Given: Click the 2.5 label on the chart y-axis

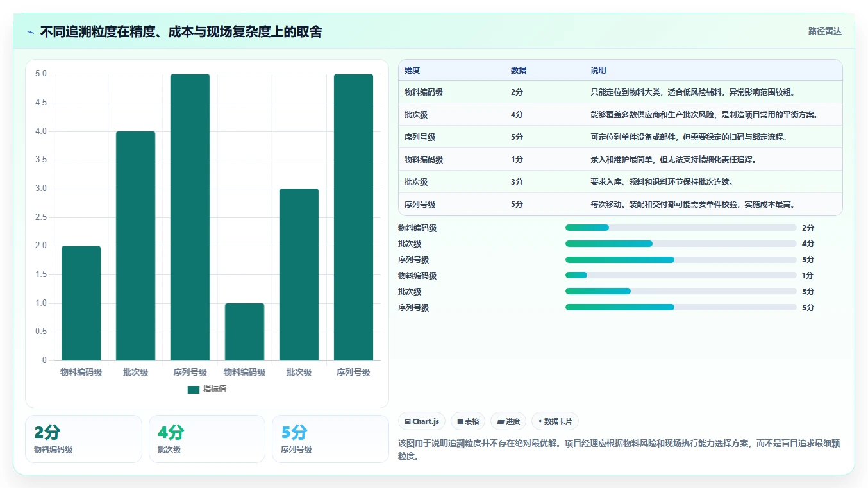Looking at the screenshot, I should tap(41, 217).
